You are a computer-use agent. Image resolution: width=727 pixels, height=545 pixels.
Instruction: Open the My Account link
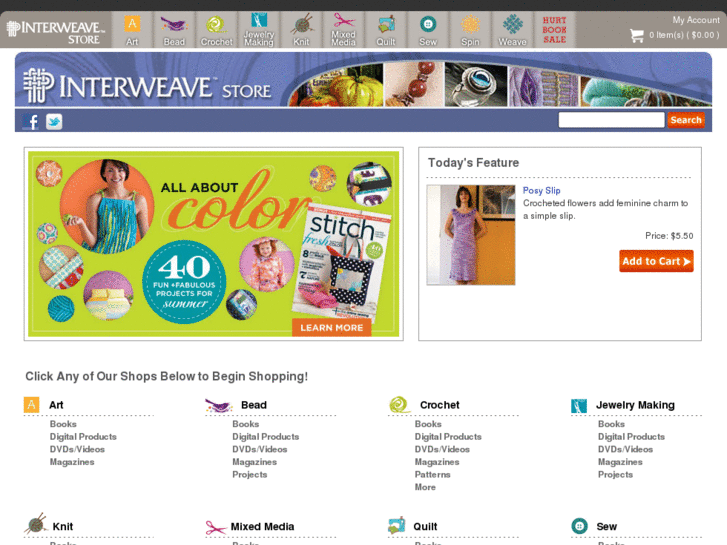click(x=696, y=20)
